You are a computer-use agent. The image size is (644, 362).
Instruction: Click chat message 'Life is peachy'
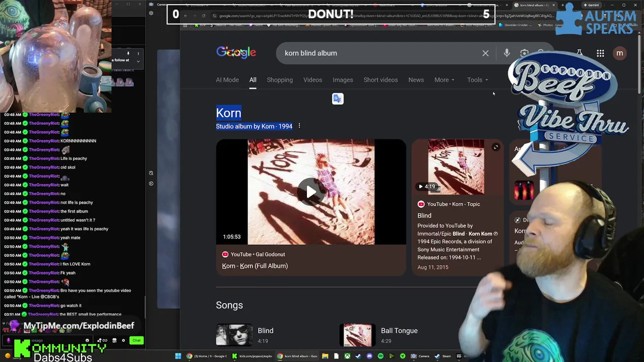coord(73,158)
